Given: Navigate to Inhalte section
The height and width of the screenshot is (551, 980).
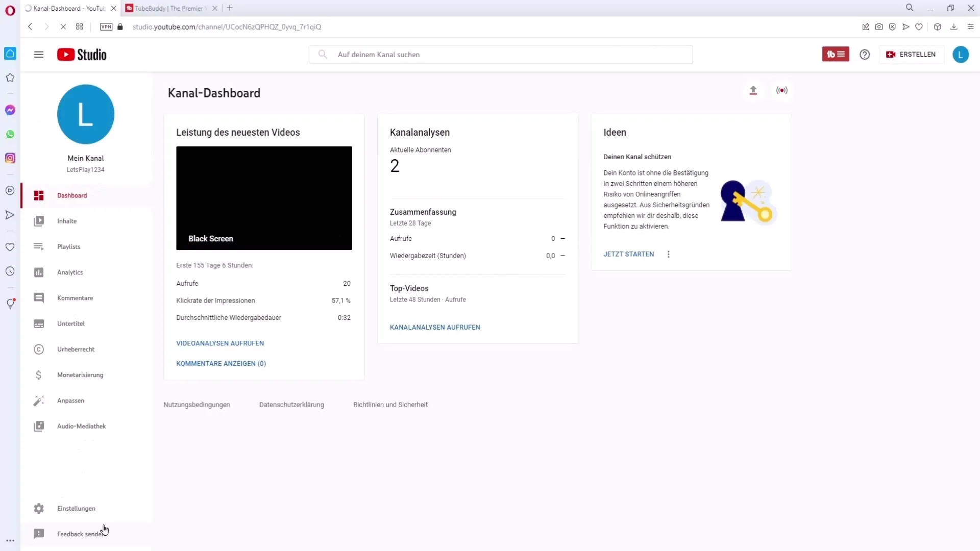Looking at the screenshot, I should (67, 221).
